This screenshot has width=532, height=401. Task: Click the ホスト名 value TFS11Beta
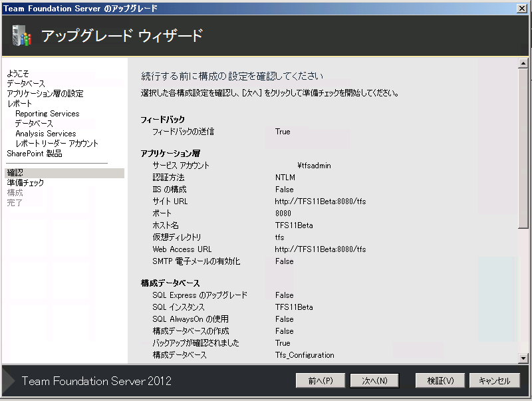[x=294, y=225]
